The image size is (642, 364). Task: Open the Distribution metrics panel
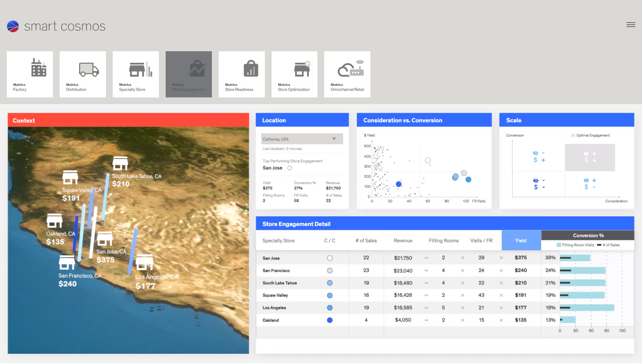[83, 74]
